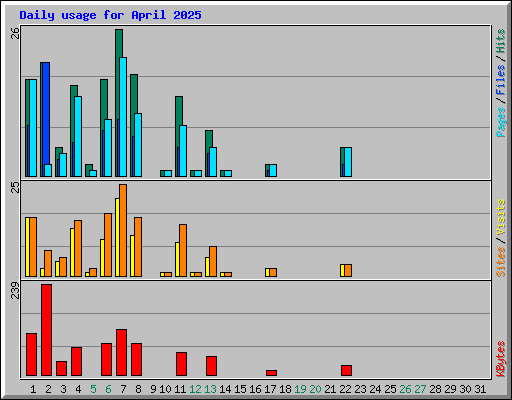Click the red KBytes bar for day 22
The height and width of the screenshot is (400, 512).
(x=346, y=370)
